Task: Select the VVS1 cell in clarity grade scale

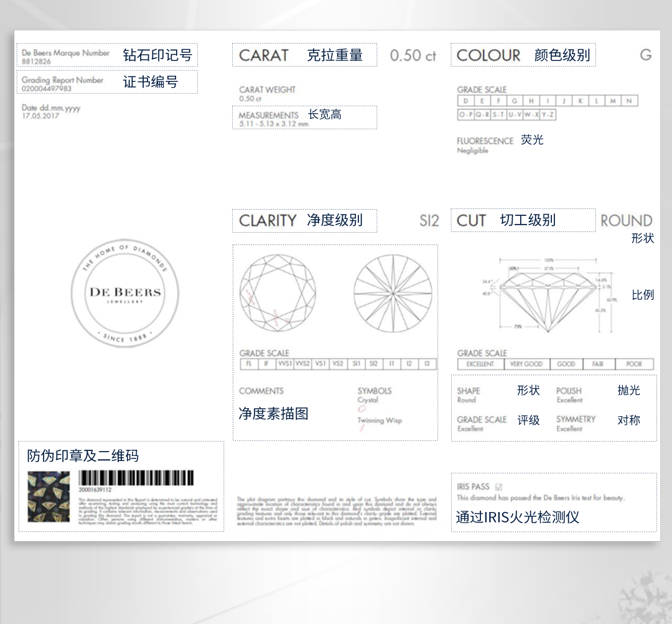Action: (x=284, y=363)
